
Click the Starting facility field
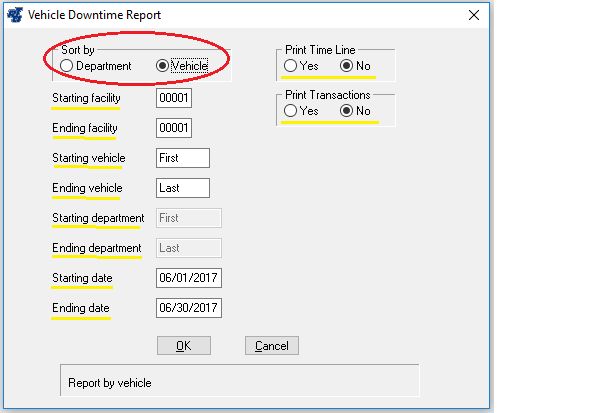[174, 99]
